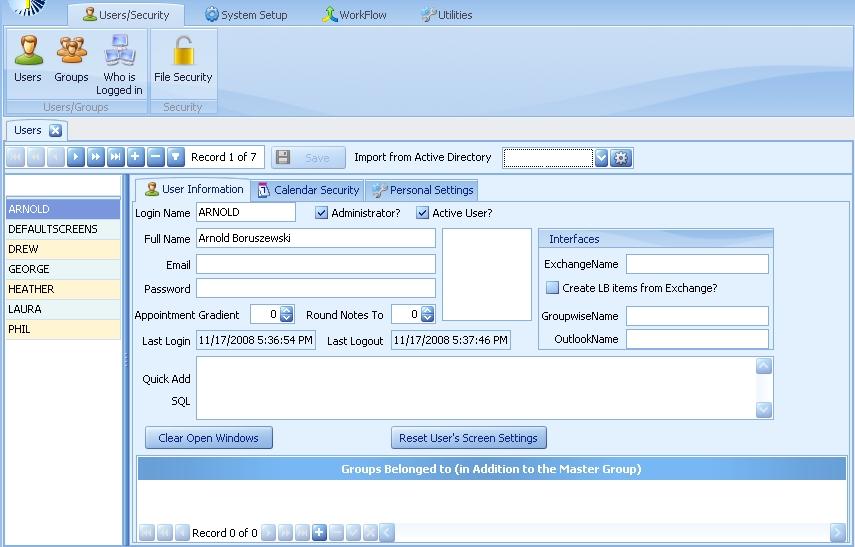
Task: Adjust the Round Notes To spinner
Action: [428, 314]
